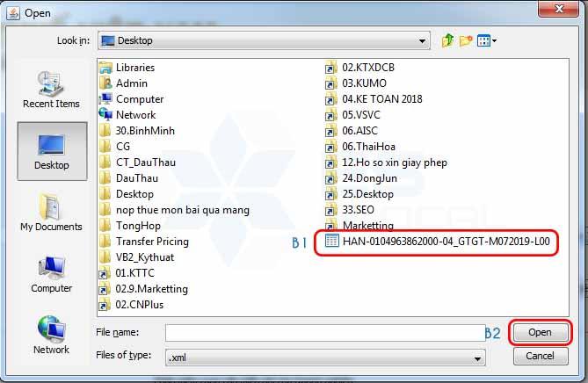588x383 pixels.
Task: Select the 04.KE TOAN 2018 shortcut
Action: [x=374, y=99]
